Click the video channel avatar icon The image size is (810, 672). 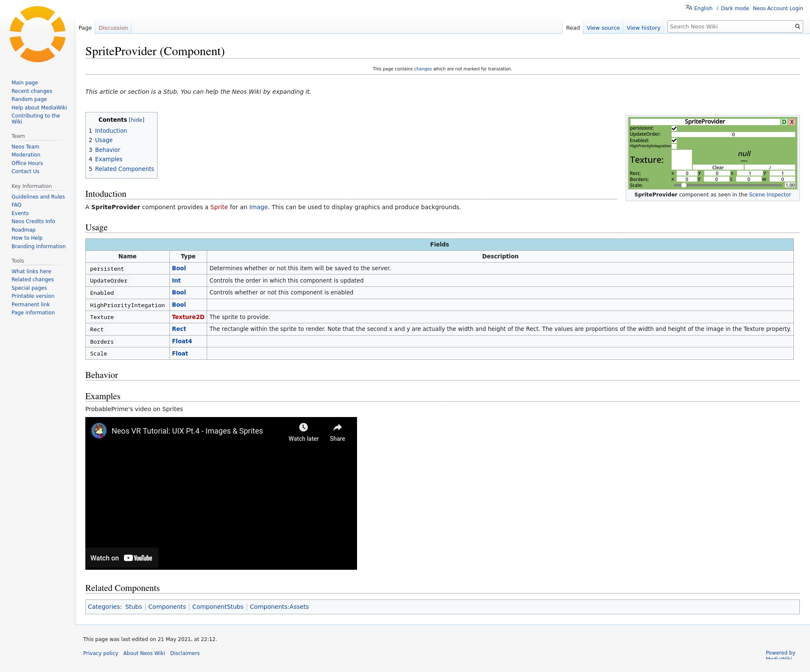99,431
